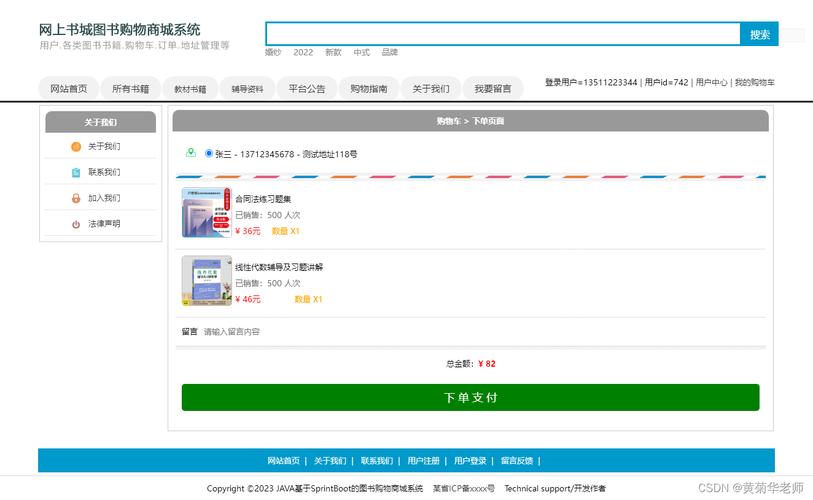Open the 我要留言 navigation tab
The height and width of the screenshot is (500, 813).
pos(493,89)
